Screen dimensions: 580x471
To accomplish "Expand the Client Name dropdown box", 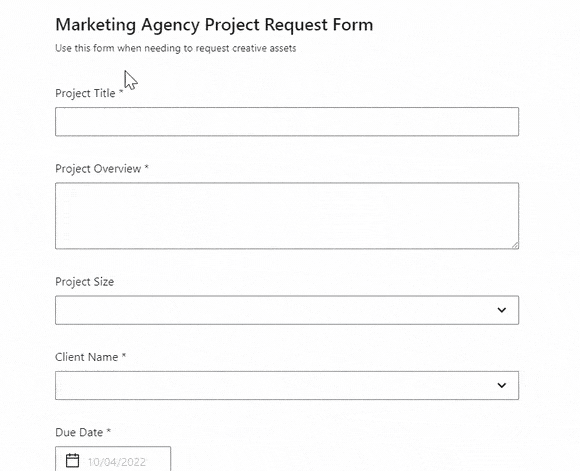I will click(287, 386).
